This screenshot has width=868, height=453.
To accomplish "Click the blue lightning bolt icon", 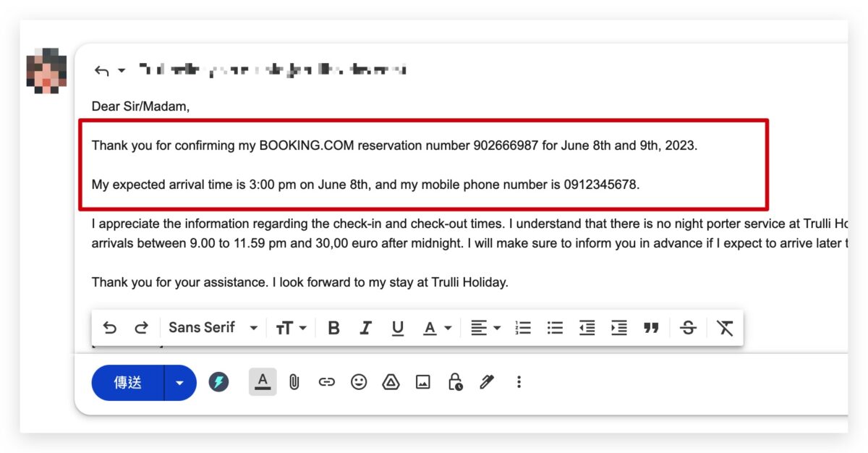I will point(218,382).
